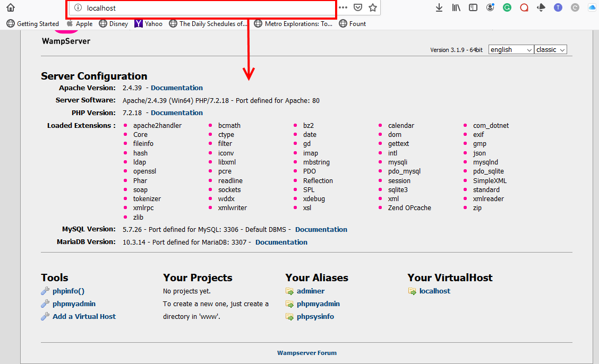Open localhost under Your VirtualHost
This screenshot has width=599, height=364.
[435, 291]
